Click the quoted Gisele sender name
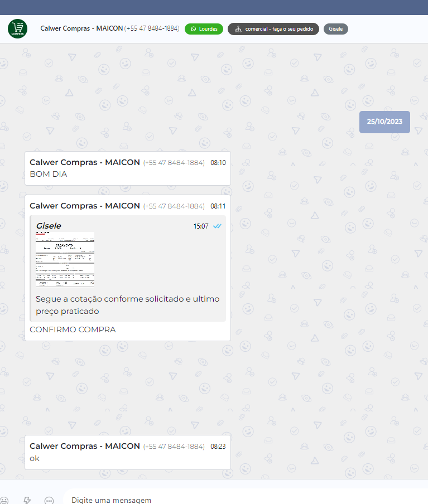Screen dimensions: 428x504 point(49,226)
